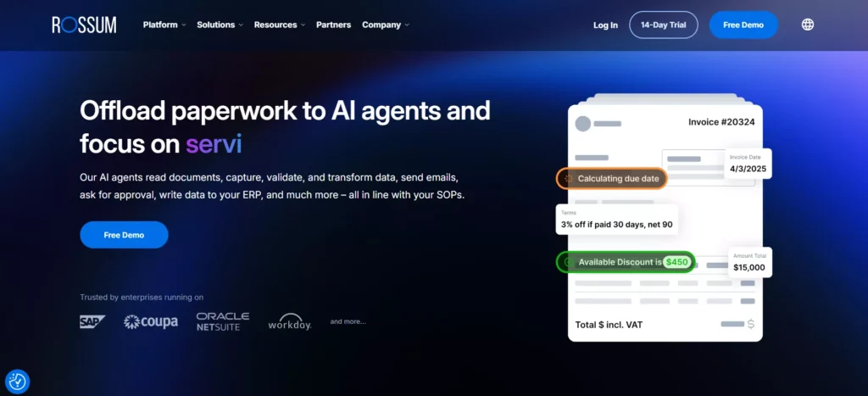Click the Oracle NetSuite logo
This screenshot has height=396, width=868.
(223, 321)
